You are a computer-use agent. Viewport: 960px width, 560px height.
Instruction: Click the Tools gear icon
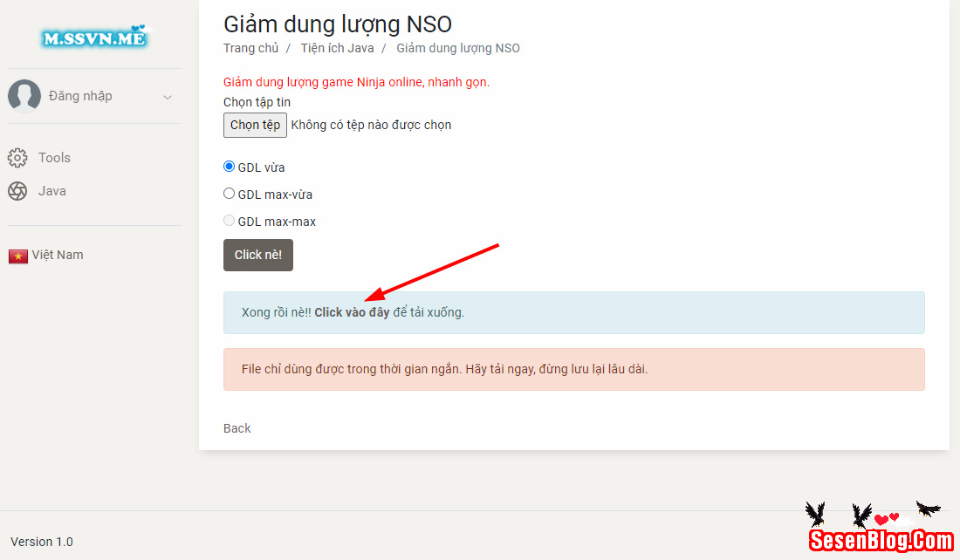point(17,158)
